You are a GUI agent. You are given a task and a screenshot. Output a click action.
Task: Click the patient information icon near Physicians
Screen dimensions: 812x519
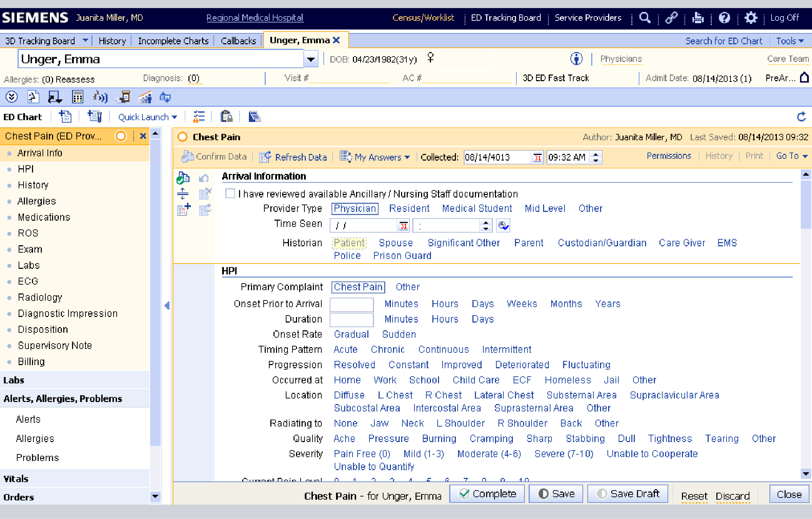576,59
